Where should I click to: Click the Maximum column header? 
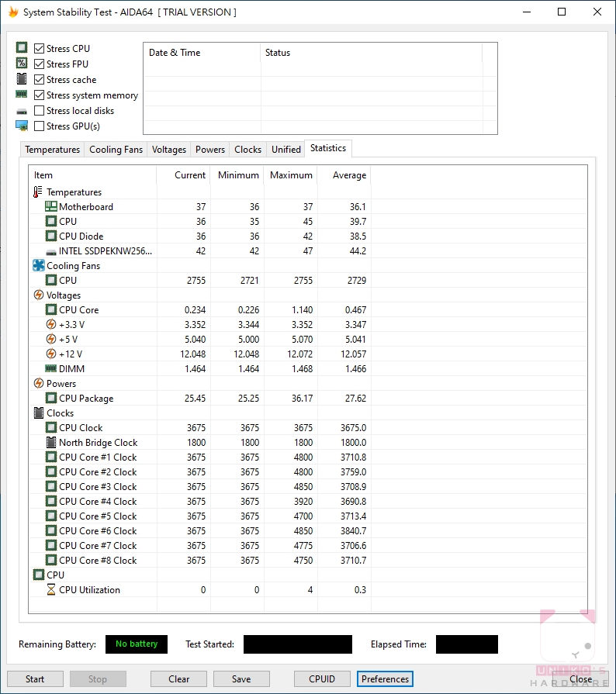pyautogui.click(x=290, y=175)
